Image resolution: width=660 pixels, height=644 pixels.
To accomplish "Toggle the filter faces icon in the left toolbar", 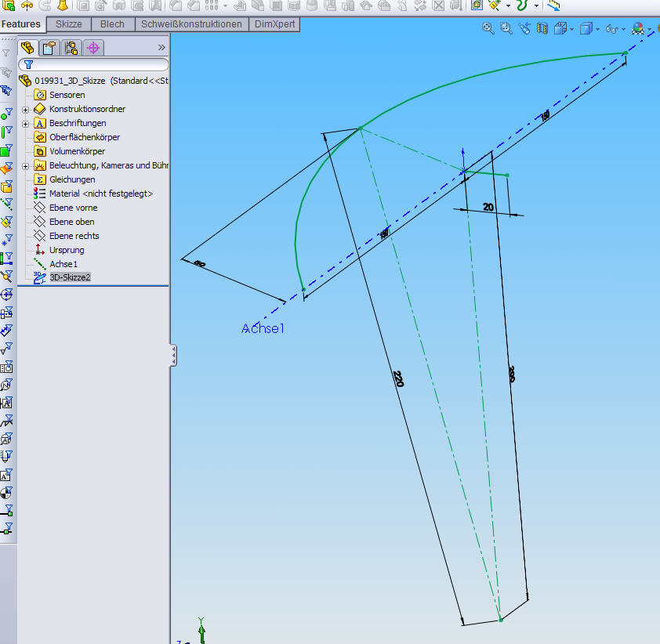I will tap(7, 150).
